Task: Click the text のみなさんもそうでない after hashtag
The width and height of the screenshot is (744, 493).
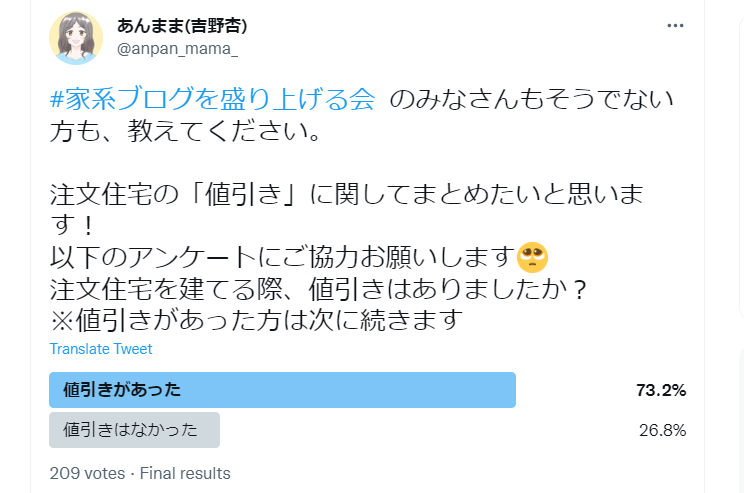Action: pyautogui.click(x=531, y=99)
